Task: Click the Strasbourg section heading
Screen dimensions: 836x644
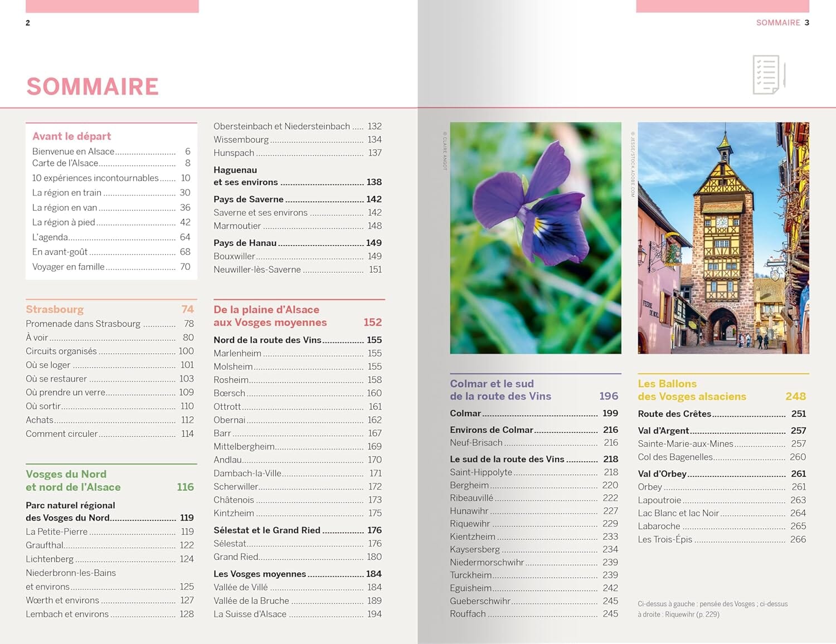Action: click(54, 309)
